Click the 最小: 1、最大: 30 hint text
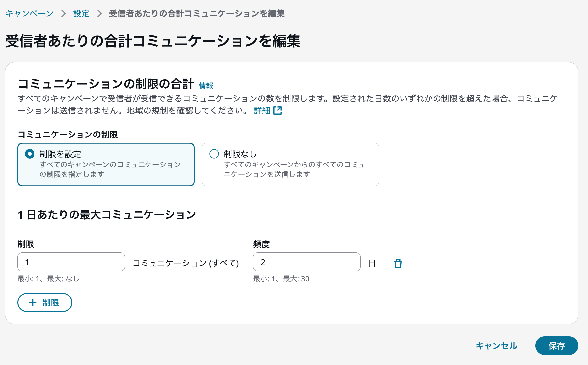The image size is (588, 365). point(281,279)
